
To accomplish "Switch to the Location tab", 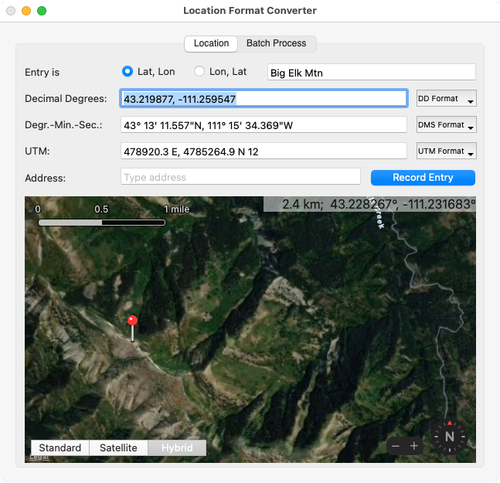I will click(x=211, y=43).
